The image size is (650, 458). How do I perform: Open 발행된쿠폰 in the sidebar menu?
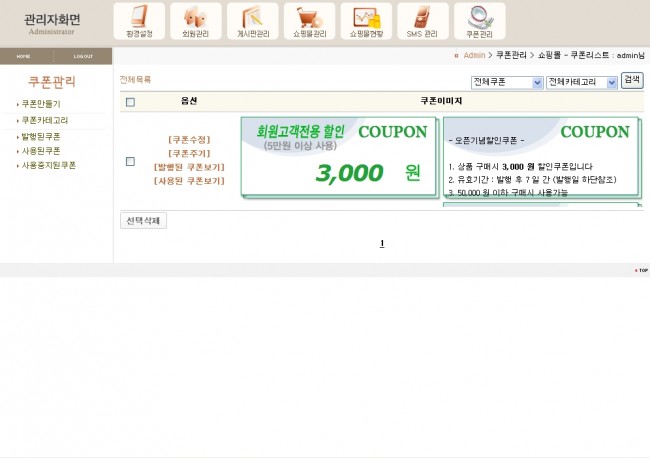click(x=41, y=137)
